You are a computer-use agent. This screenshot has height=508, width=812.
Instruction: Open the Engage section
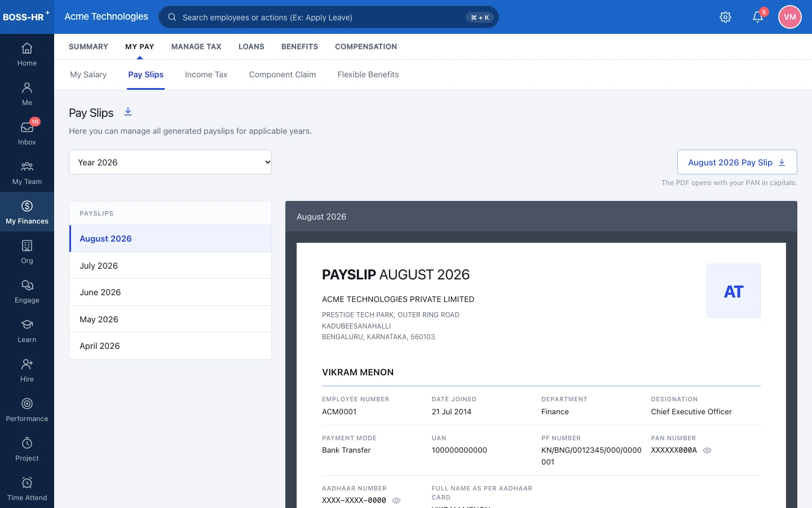[27, 291]
